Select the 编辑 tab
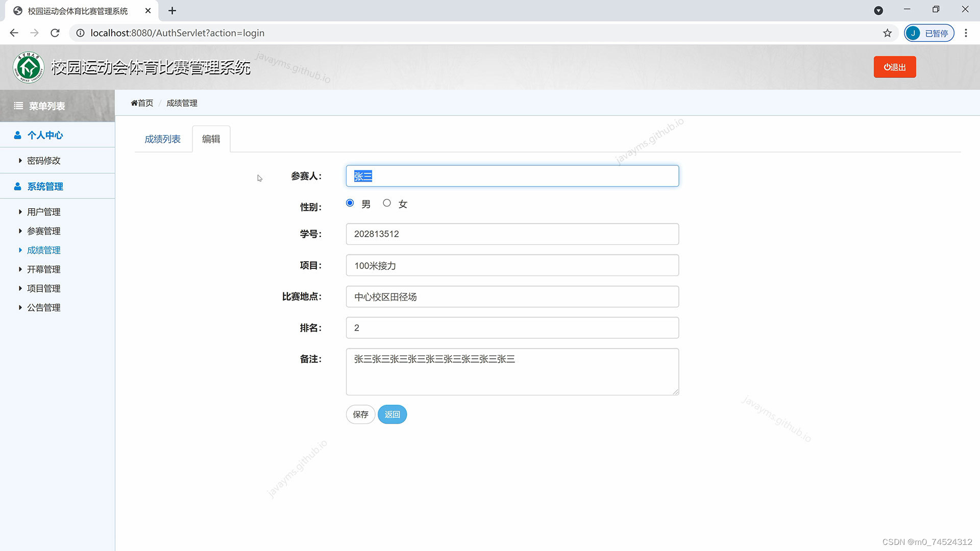Screen dimensions: 980x551 click(211, 139)
